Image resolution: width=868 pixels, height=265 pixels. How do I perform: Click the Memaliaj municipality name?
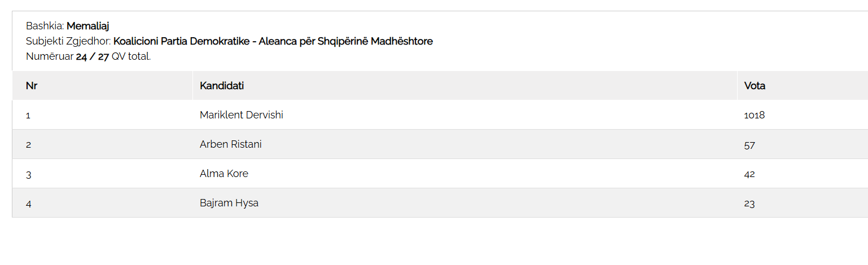tap(87, 26)
